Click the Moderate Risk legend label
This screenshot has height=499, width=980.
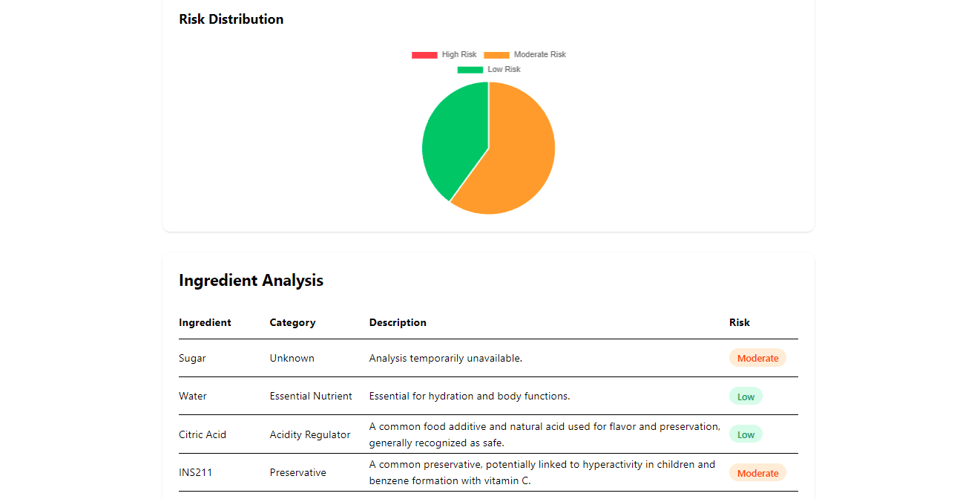[540, 55]
